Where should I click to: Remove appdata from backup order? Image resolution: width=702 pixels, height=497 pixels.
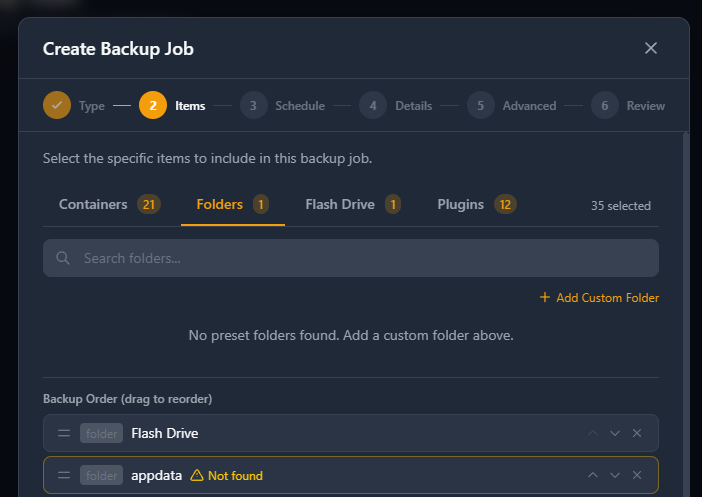click(637, 475)
